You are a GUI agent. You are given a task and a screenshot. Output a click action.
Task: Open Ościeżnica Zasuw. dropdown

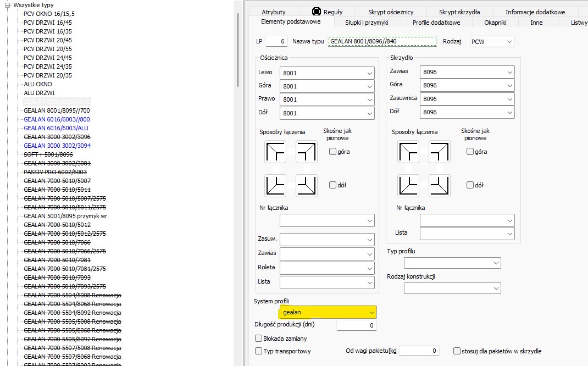coord(327,239)
